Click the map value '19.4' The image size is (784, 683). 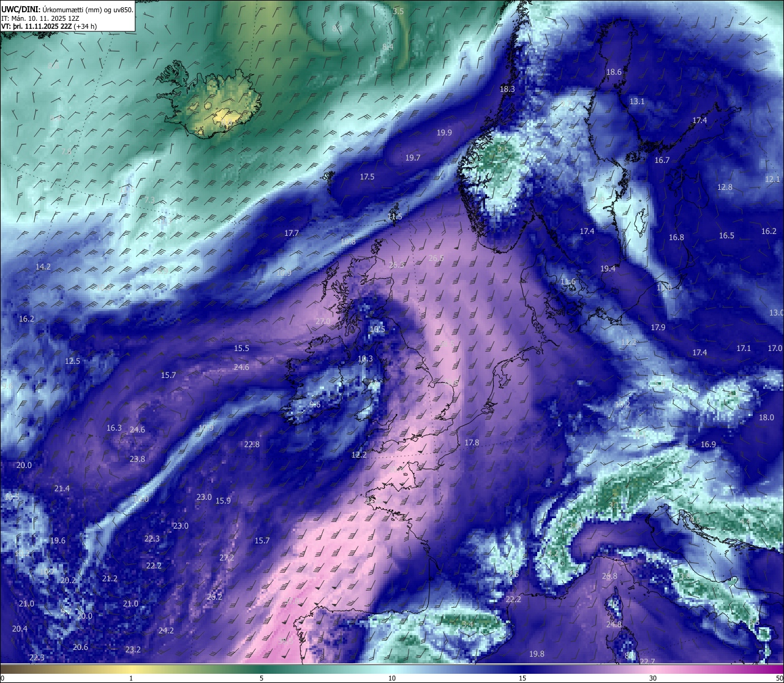click(608, 268)
